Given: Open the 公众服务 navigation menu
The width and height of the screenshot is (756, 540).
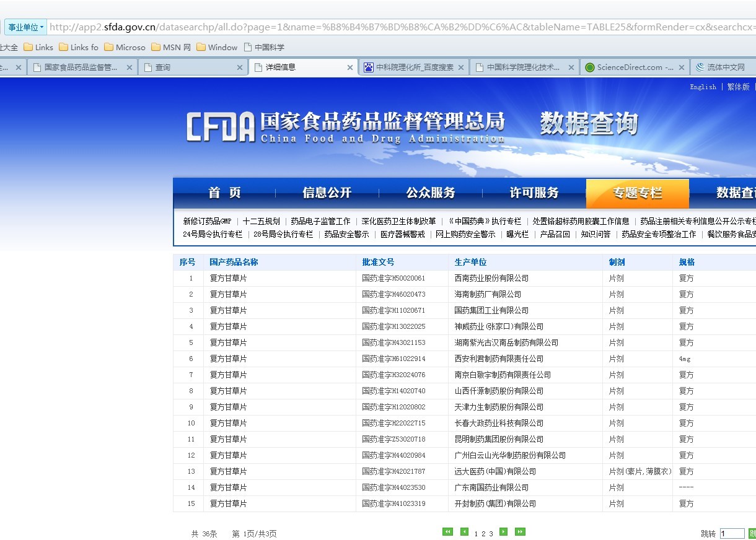Looking at the screenshot, I should (430, 193).
